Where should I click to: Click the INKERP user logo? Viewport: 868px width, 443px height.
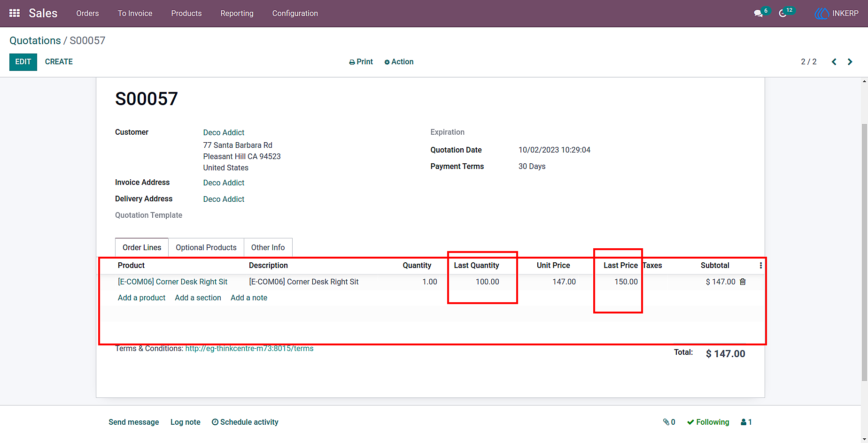tap(821, 13)
